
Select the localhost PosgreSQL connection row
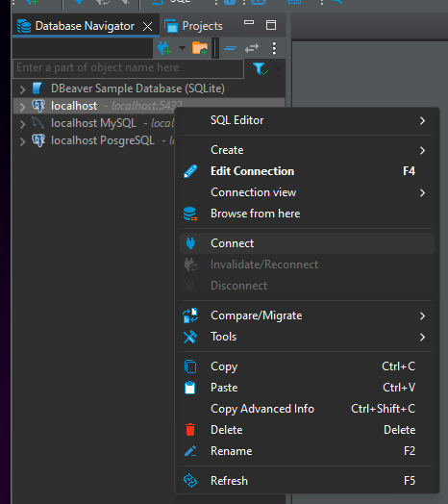(94, 140)
